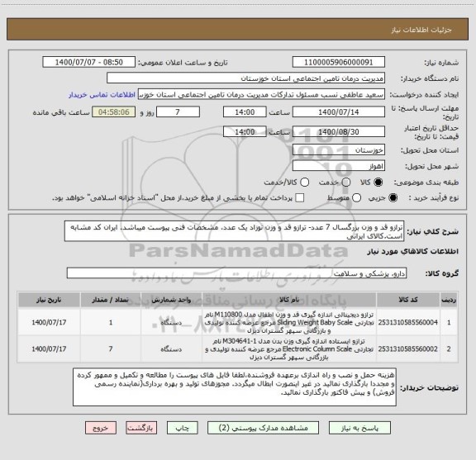
Task: Click the unit دستگاه in row two
Action: (x=171, y=349)
